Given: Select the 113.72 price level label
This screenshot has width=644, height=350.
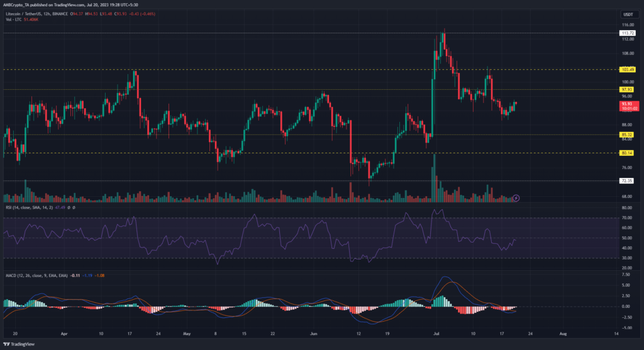Looking at the screenshot, I should 626,32.
